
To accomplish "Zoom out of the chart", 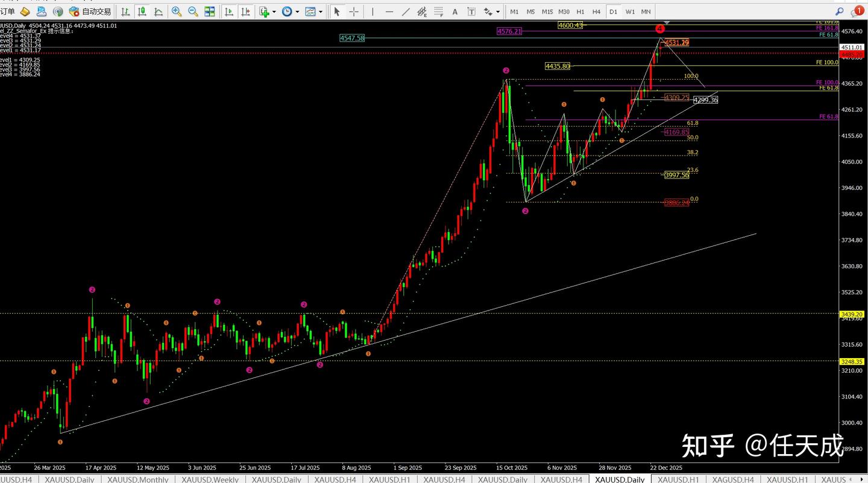I will [x=193, y=11].
